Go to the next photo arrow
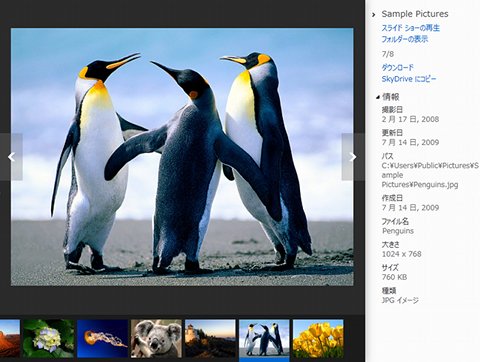The height and width of the screenshot is (362, 480). tap(352, 157)
